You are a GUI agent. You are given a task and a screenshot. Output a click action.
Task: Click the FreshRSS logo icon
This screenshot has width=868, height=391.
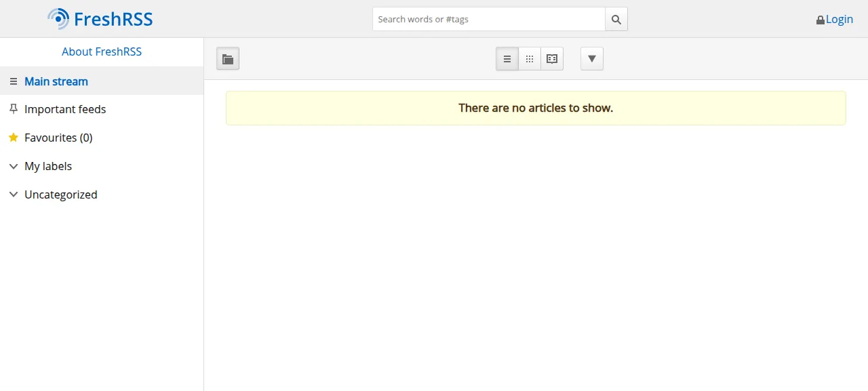pyautogui.click(x=58, y=19)
